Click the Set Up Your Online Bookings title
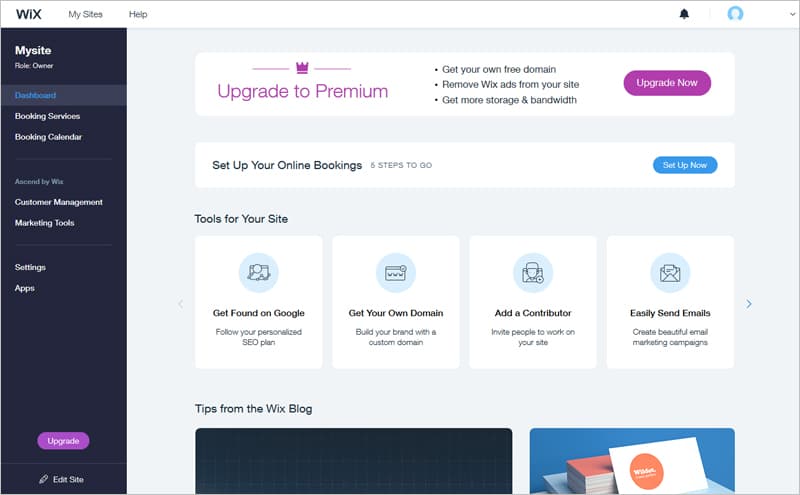The width and height of the screenshot is (800, 495). pyautogui.click(x=287, y=165)
